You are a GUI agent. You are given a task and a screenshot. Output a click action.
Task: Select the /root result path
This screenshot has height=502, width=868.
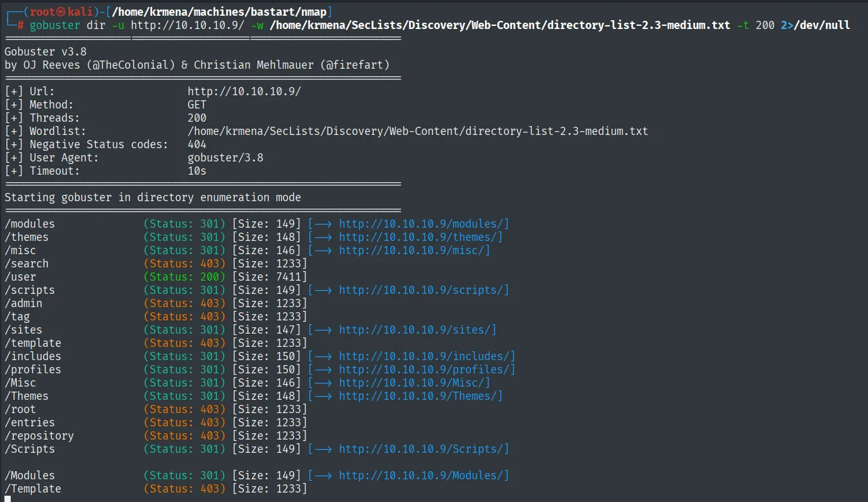tap(20, 409)
